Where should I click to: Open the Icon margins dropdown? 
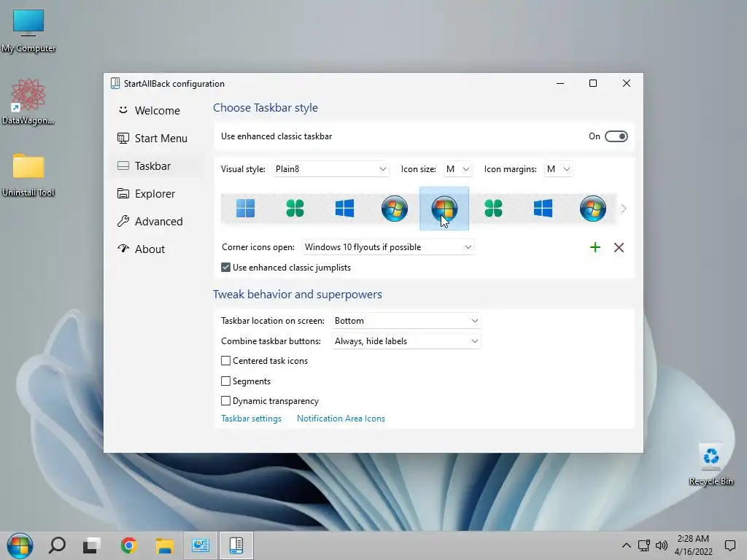(x=558, y=169)
